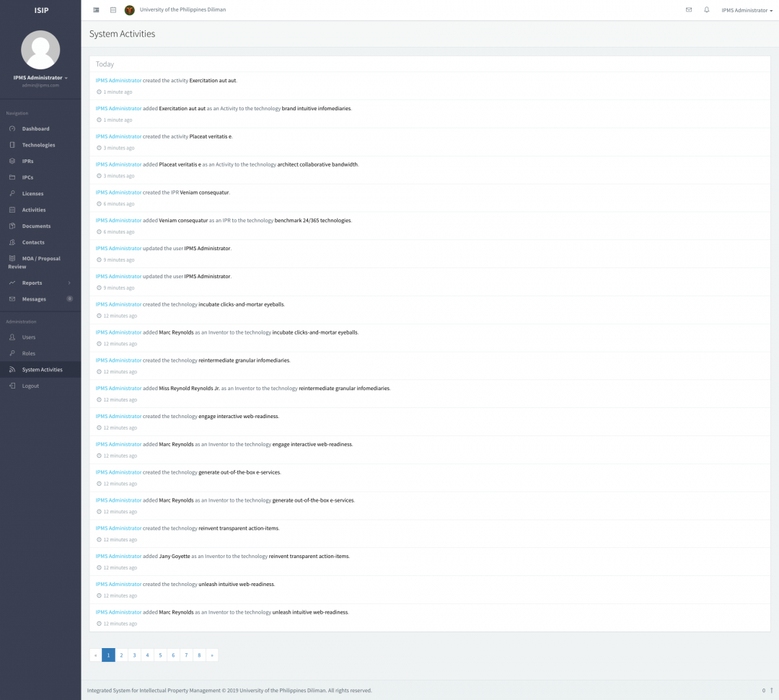Click 'unleash intuitive web-readiness' in last row
Viewport: 779px width, 700px height.
click(x=310, y=613)
